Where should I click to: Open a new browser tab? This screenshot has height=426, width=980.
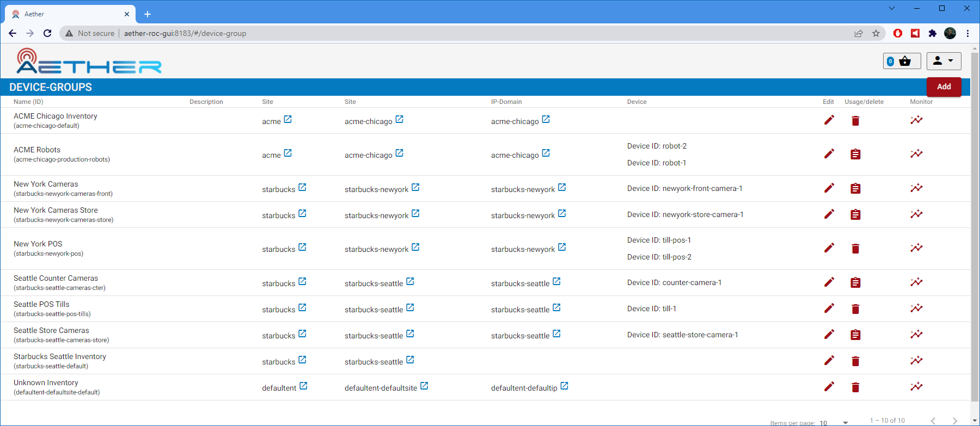pyautogui.click(x=148, y=14)
